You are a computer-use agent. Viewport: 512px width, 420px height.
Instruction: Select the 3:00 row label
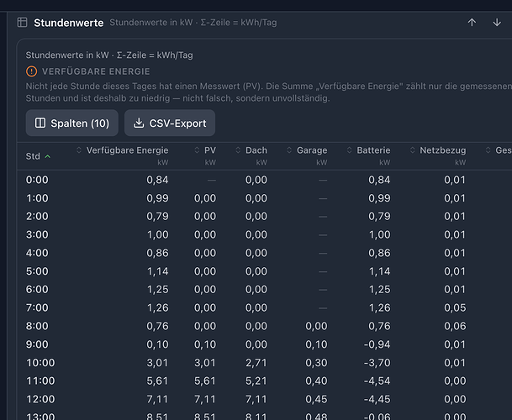[37, 234]
